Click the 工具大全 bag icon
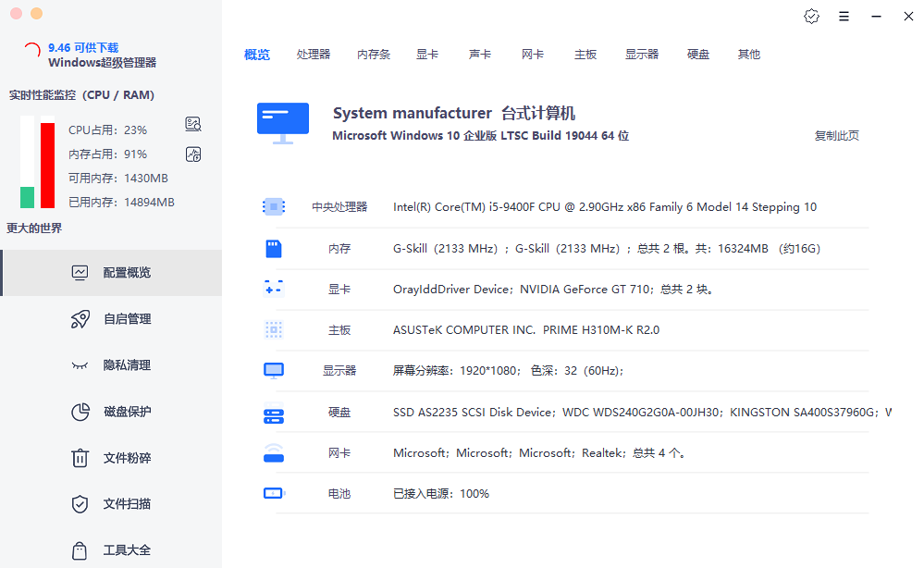This screenshot has height=568, width=924. pyautogui.click(x=80, y=550)
